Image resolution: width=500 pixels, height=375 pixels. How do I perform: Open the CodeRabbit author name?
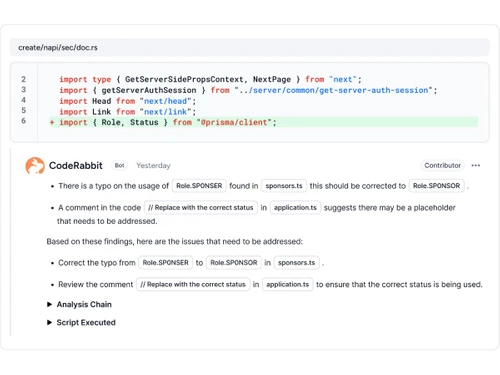[x=76, y=166]
